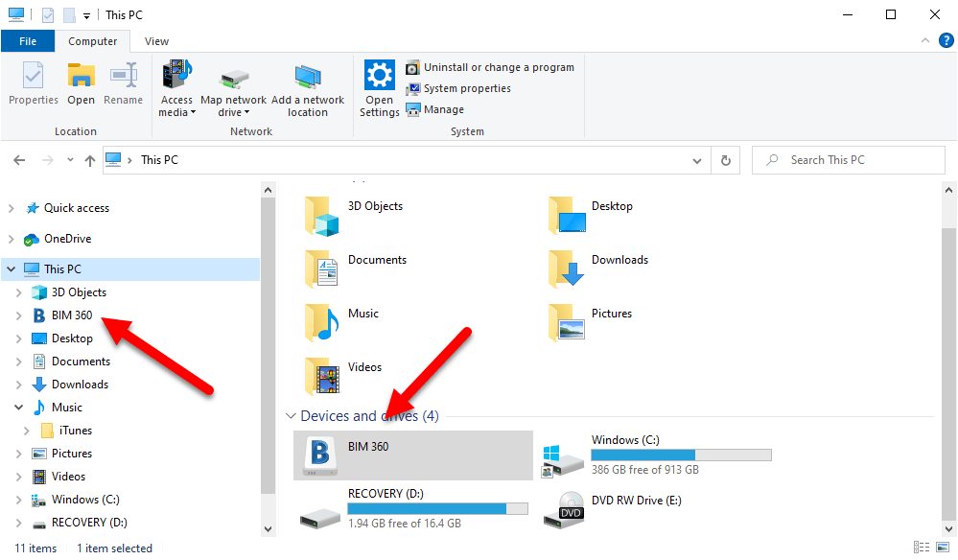
Task: Click Add a network location
Action: tap(307, 89)
